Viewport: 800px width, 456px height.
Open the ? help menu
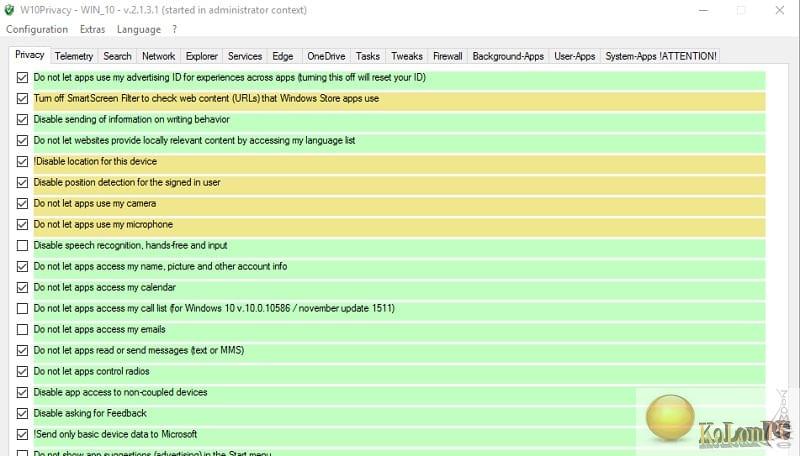point(174,30)
